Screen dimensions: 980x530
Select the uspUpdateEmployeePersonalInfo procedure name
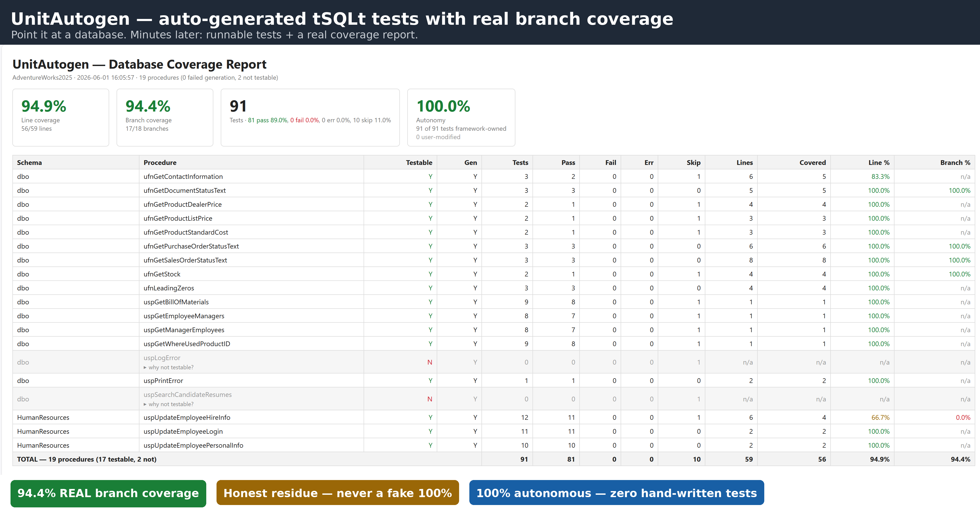coord(193,446)
